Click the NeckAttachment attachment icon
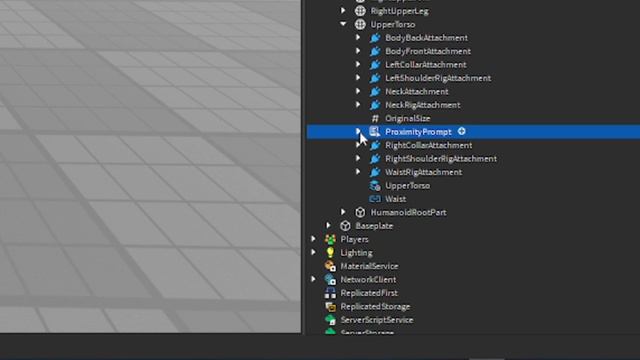 [x=375, y=92]
